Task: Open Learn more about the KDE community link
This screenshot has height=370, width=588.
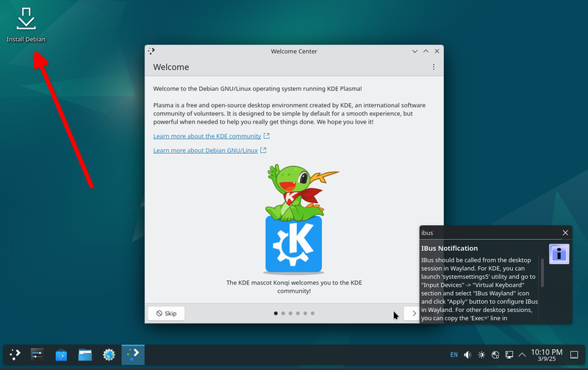Action: 207,136
